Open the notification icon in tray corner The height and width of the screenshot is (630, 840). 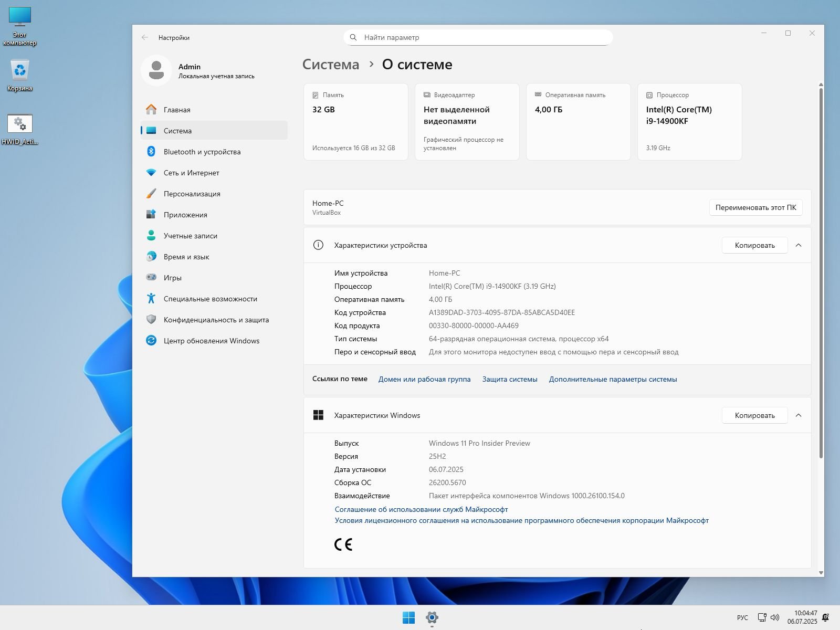click(x=826, y=617)
